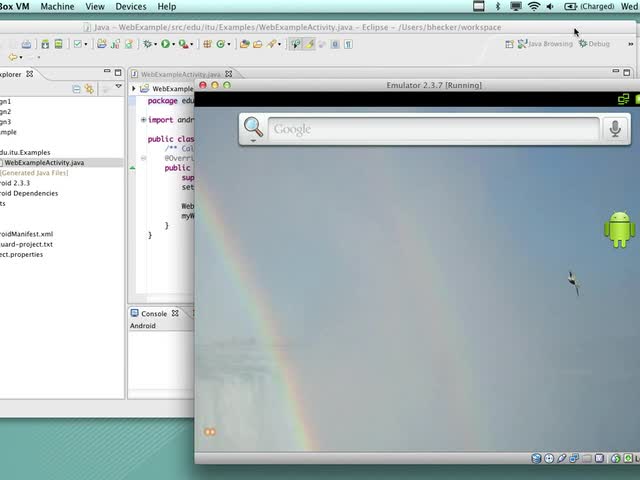Viewport: 640px width, 480px height.
Task: Select [Generated Java Files] folder in explorer
Action: [34, 173]
